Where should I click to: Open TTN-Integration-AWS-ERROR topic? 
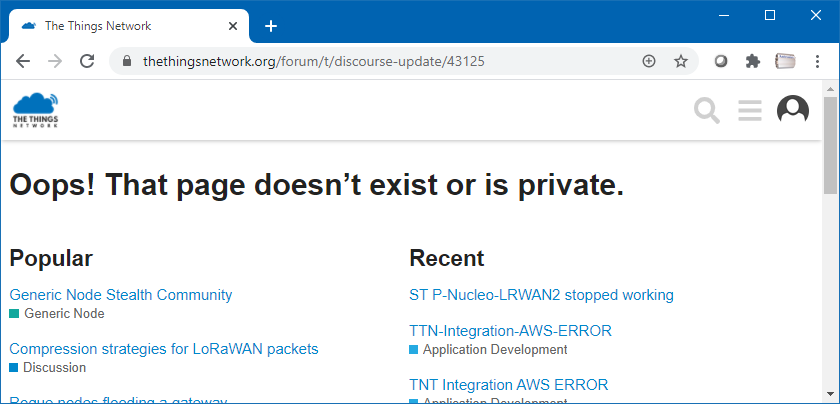click(x=510, y=331)
